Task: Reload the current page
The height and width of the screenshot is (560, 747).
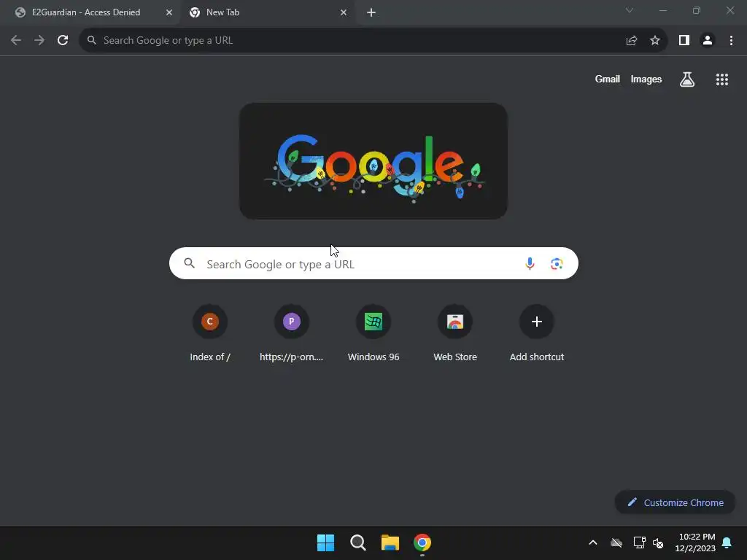Action: click(x=63, y=41)
